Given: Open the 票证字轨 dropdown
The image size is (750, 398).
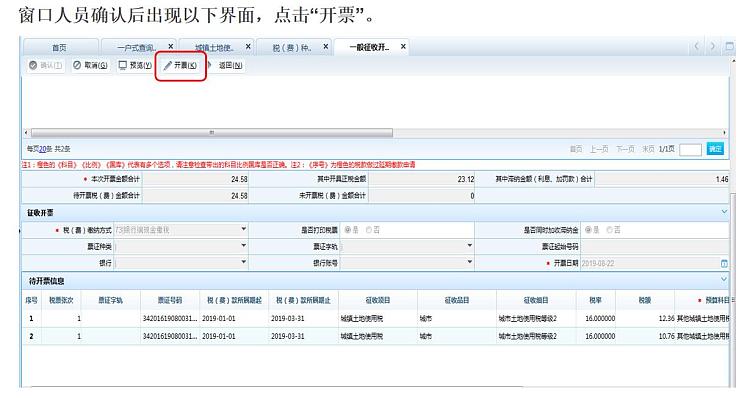Looking at the screenshot, I should pyautogui.click(x=470, y=246).
